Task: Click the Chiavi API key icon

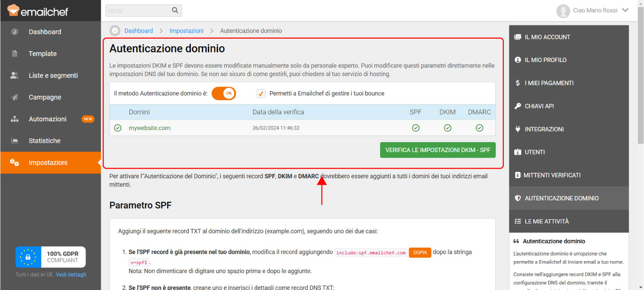Action: [x=518, y=106]
